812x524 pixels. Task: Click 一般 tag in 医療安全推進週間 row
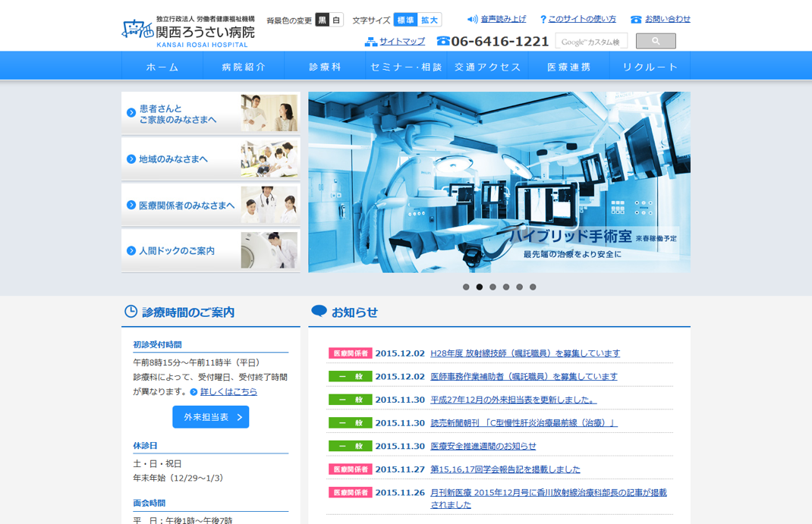pyautogui.click(x=351, y=446)
